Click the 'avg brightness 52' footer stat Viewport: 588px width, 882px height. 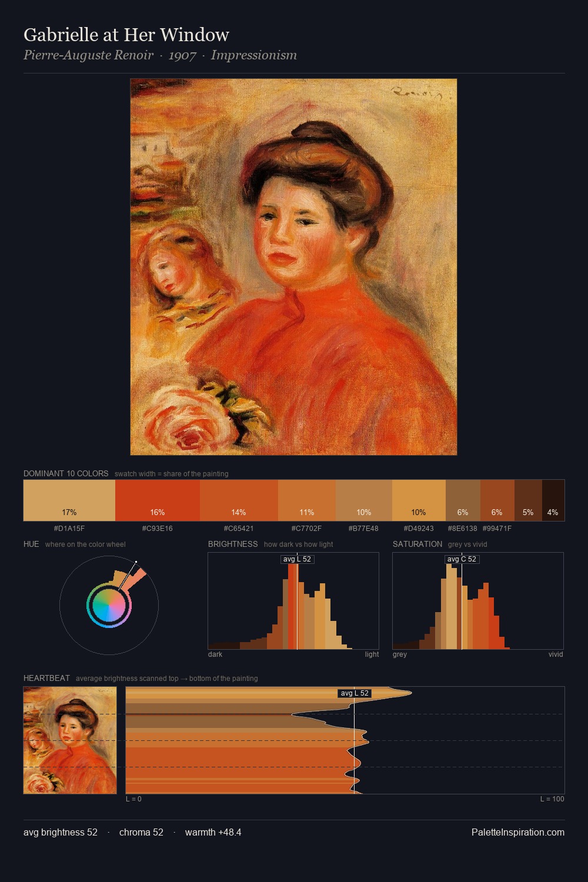coord(61,832)
